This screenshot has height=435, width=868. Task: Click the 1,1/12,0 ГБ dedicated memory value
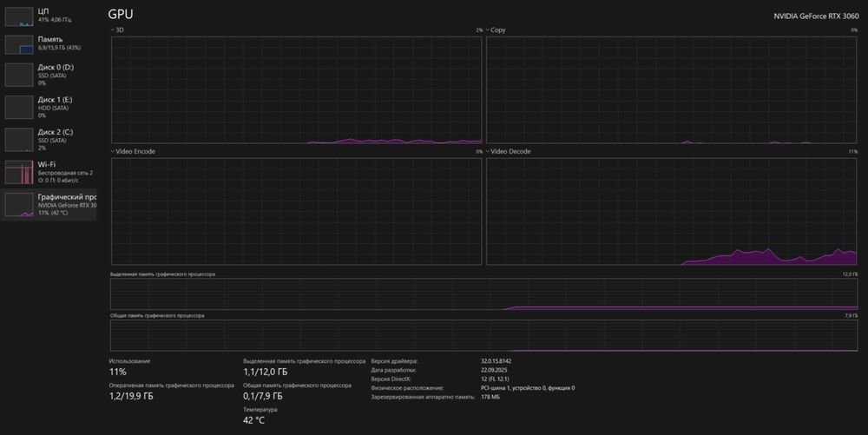pos(265,372)
